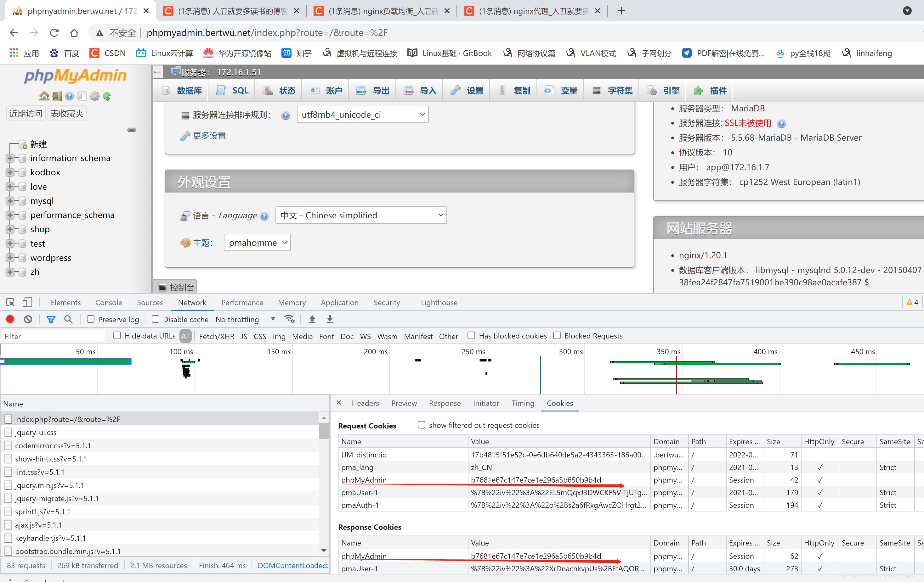Close the request details pane
This screenshot has height=582, width=924.
pos(339,403)
